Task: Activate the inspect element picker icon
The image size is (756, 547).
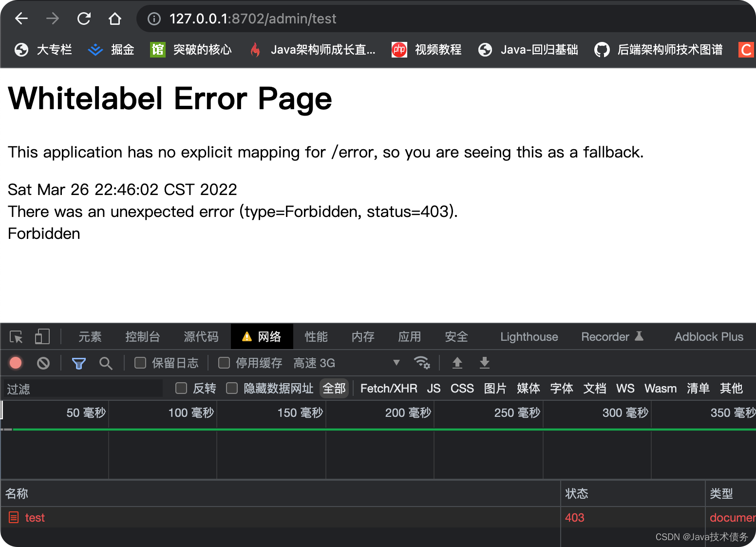Action: [16, 337]
